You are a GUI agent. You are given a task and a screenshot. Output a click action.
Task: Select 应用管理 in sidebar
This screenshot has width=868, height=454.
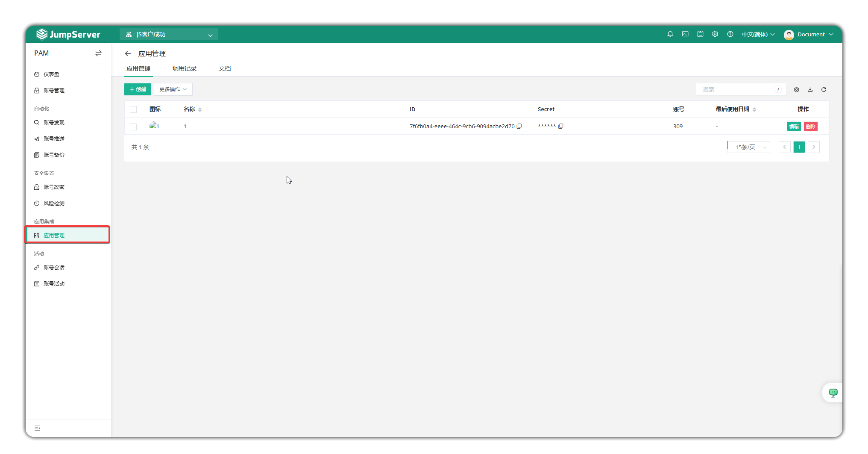(x=68, y=236)
